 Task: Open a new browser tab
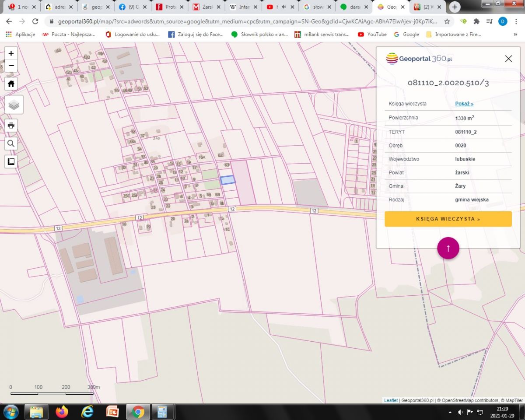click(455, 7)
